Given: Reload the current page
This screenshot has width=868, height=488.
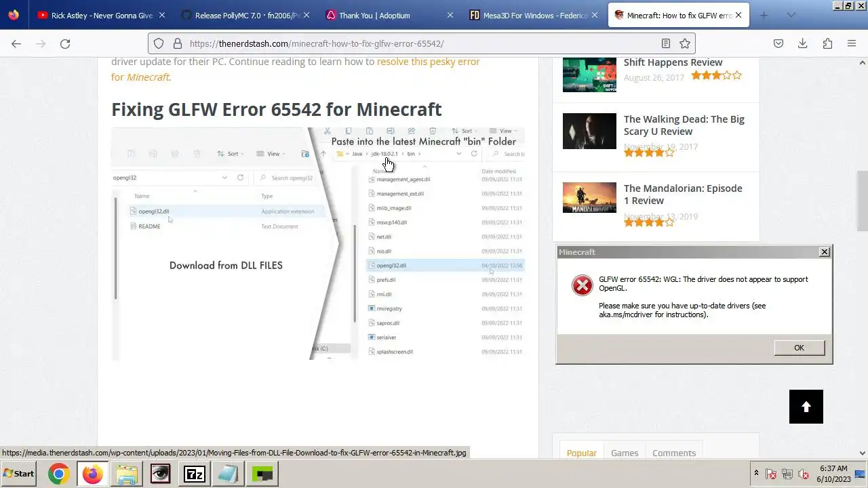Looking at the screenshot, I should [65, 43].
